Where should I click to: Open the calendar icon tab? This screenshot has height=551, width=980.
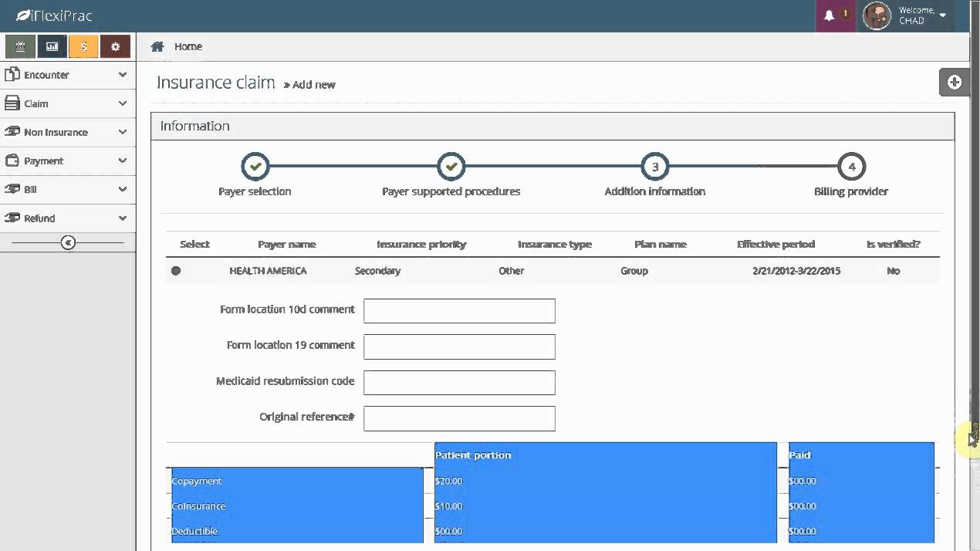click(20, 46)
